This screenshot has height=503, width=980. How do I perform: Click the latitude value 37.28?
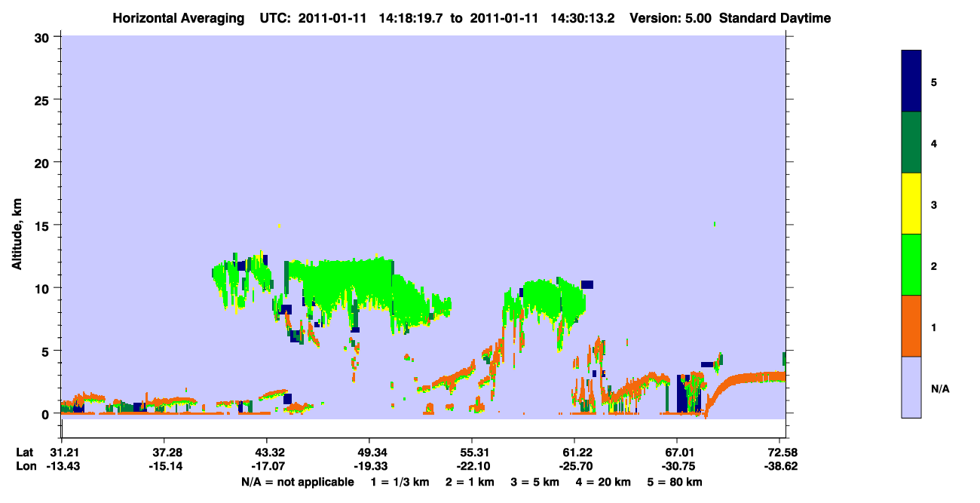click(164, 452)
